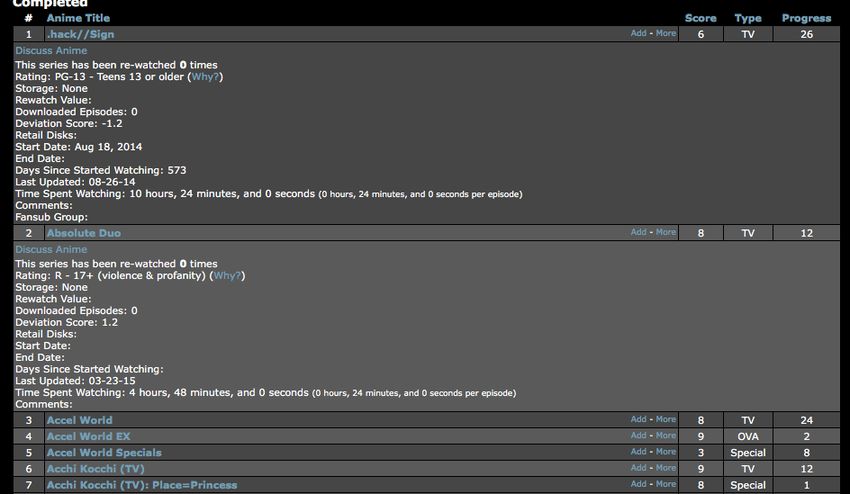Click progress 24 cell for Accel World
This screenshot has height=494, width=850.
pyautogui.click(x=807, y=420)
